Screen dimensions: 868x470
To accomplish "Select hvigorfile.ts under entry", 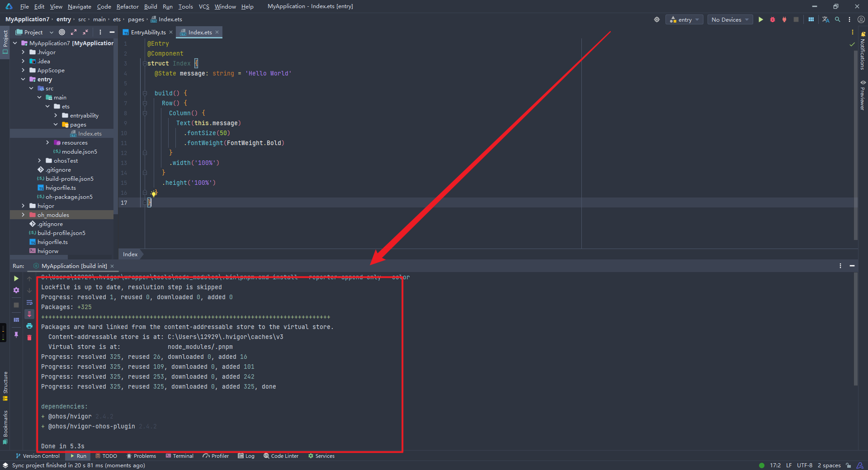I will pyautogui.click(x=61, y=188).
